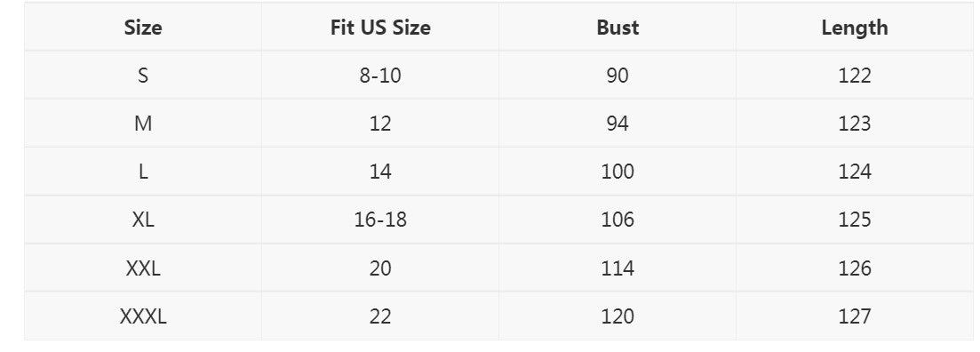Click the 8-10 US size cell
The width and height of the screenshot is (980, 352).
coord(380,76)
